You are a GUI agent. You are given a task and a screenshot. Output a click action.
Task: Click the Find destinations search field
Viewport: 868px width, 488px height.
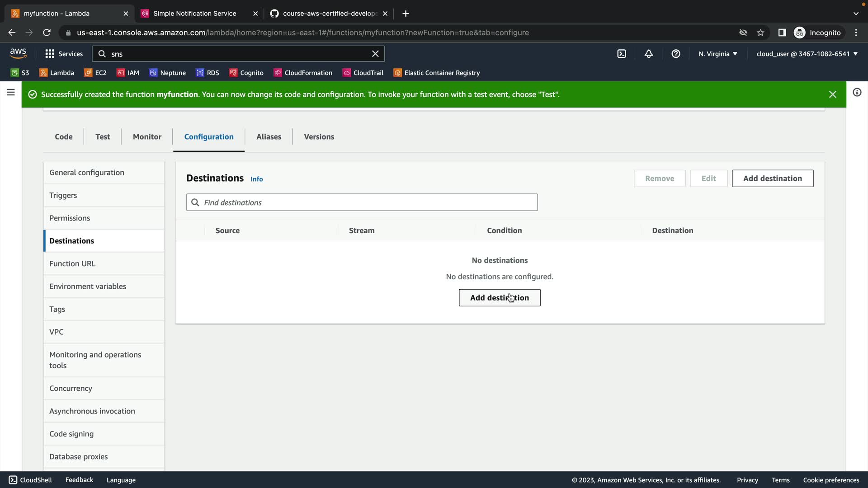coord(362,202)
